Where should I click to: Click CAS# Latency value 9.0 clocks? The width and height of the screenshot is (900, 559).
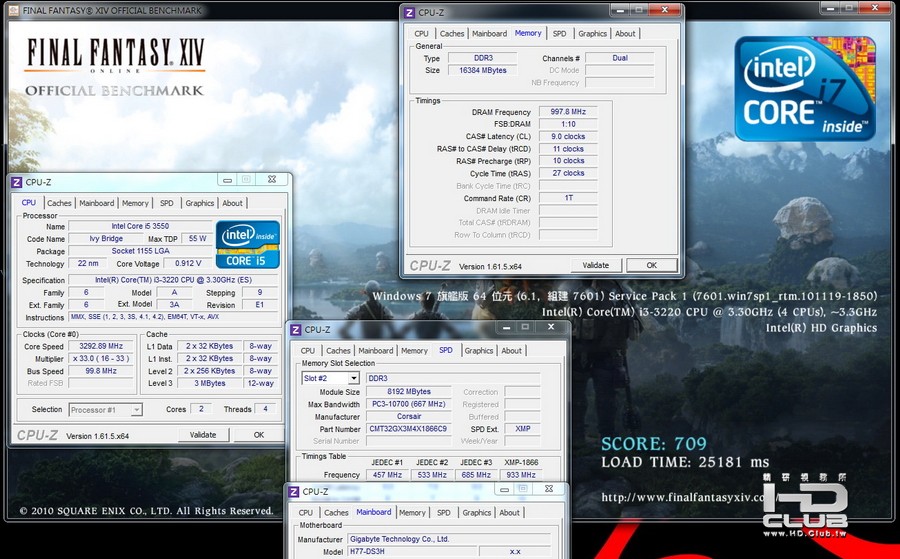[568, 137]
